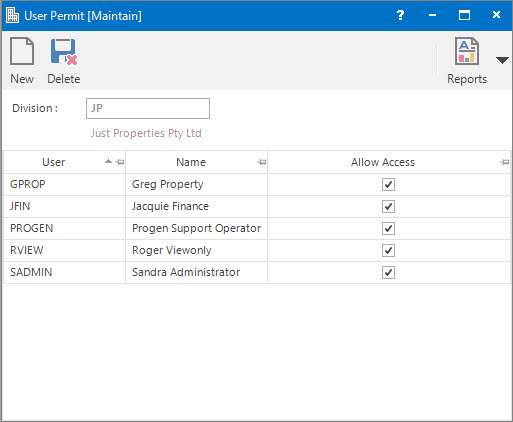Image resolution: width=513 pixels, height=422 pixels.
Task: Untick Allow Access for Greg Property
Action: (x=388, y=184)
